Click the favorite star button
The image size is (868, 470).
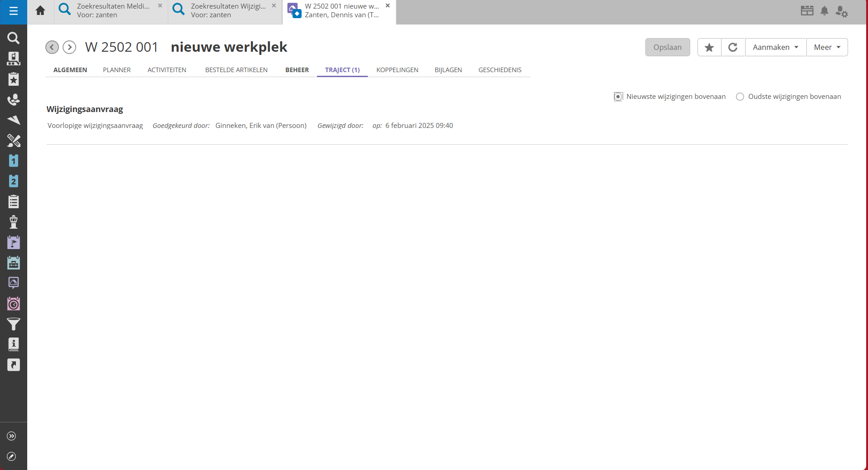click(x=709, y=48)
